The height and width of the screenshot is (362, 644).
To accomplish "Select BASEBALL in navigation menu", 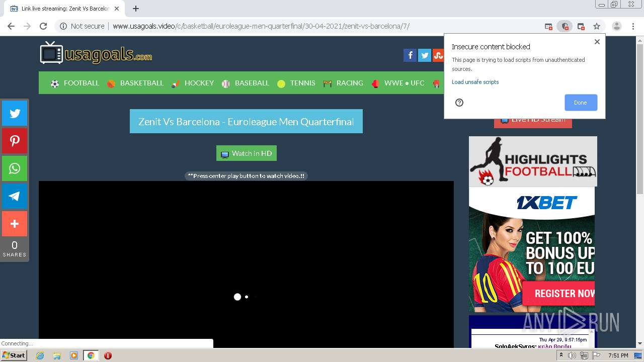I will click(x=246, y=83).
